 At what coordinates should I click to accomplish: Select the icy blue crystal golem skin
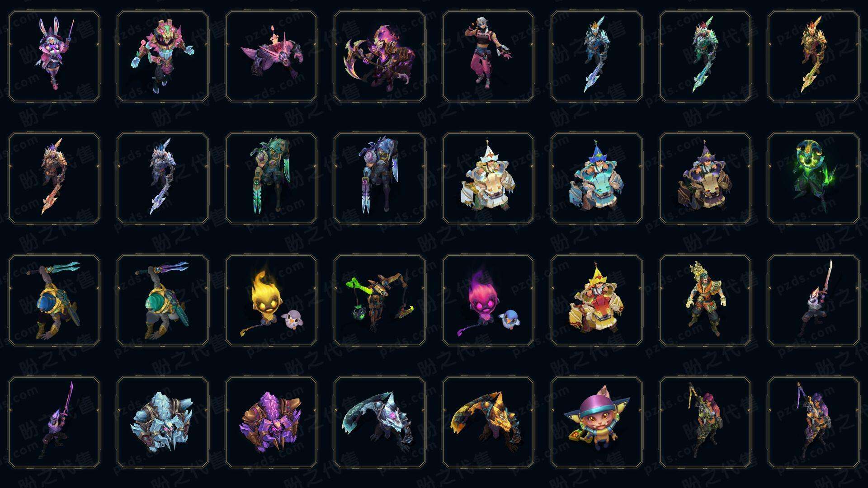pos(163,422)
